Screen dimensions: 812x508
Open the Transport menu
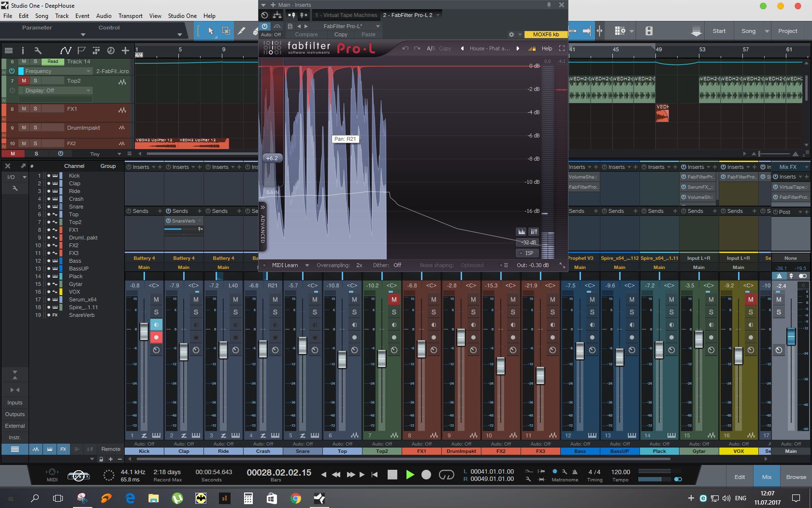pos(130,15)
